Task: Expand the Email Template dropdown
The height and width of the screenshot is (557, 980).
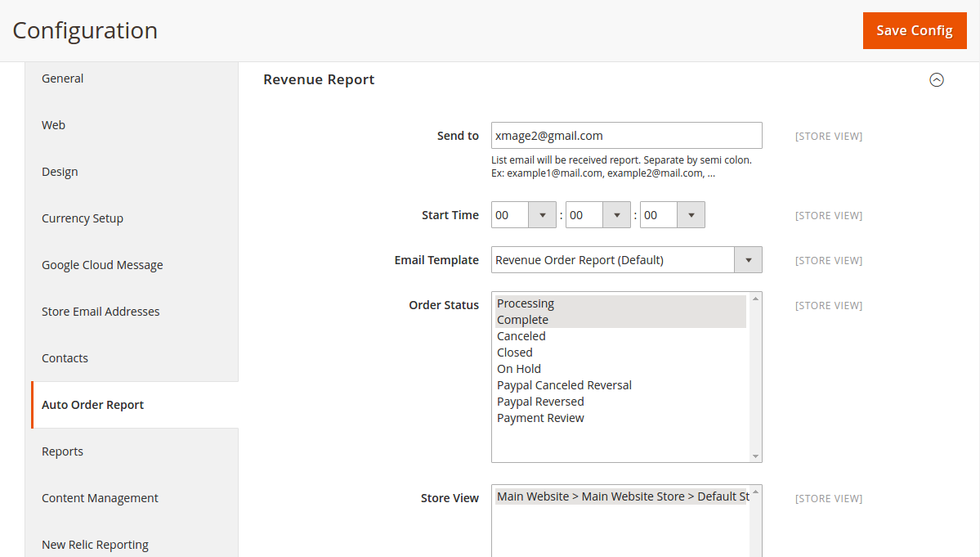Action: [626, 260]
